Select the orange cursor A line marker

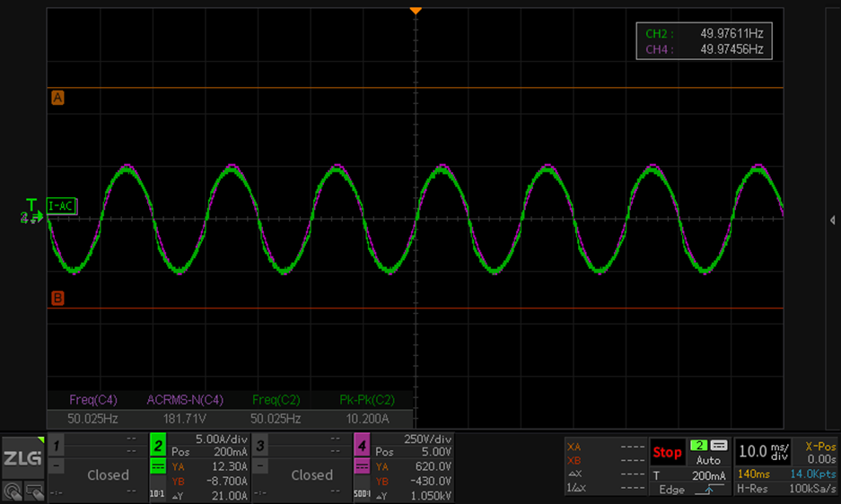(57, 99)
